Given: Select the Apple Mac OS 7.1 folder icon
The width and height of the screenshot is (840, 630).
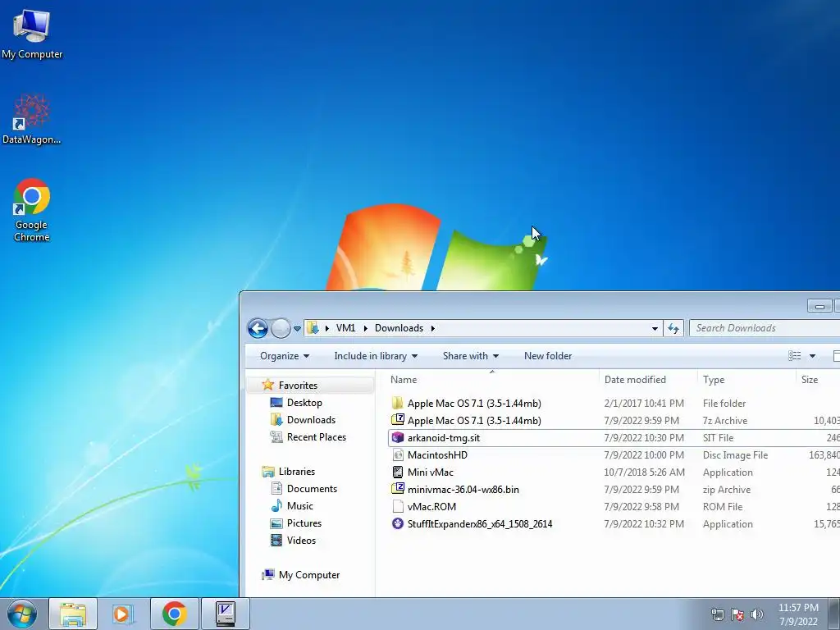Looking at the screenshot, I should click(398, 403).
